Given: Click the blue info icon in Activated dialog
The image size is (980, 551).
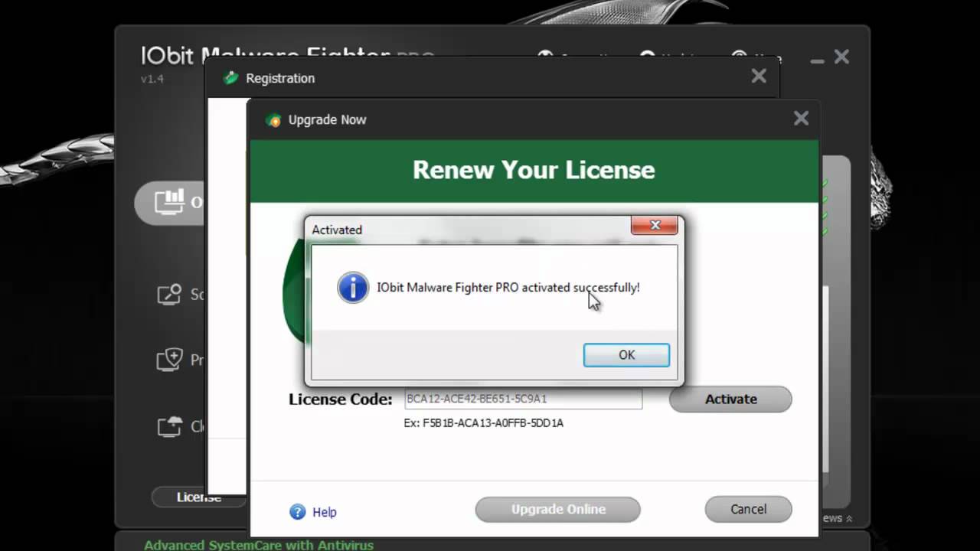Looking at the screenshot, I should (x=353, y=288).
